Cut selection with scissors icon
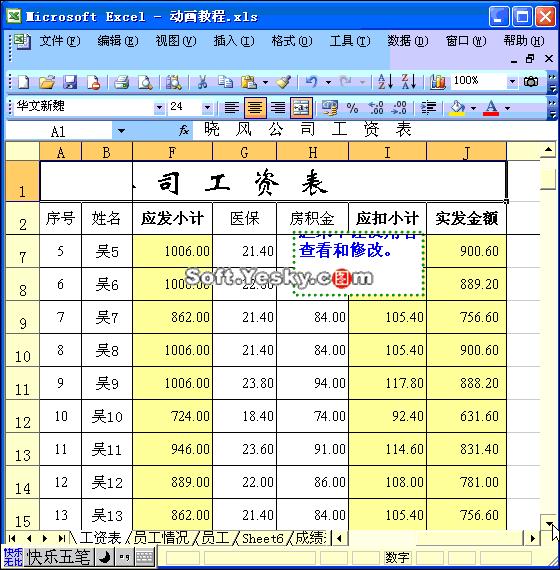 [202, 82]
